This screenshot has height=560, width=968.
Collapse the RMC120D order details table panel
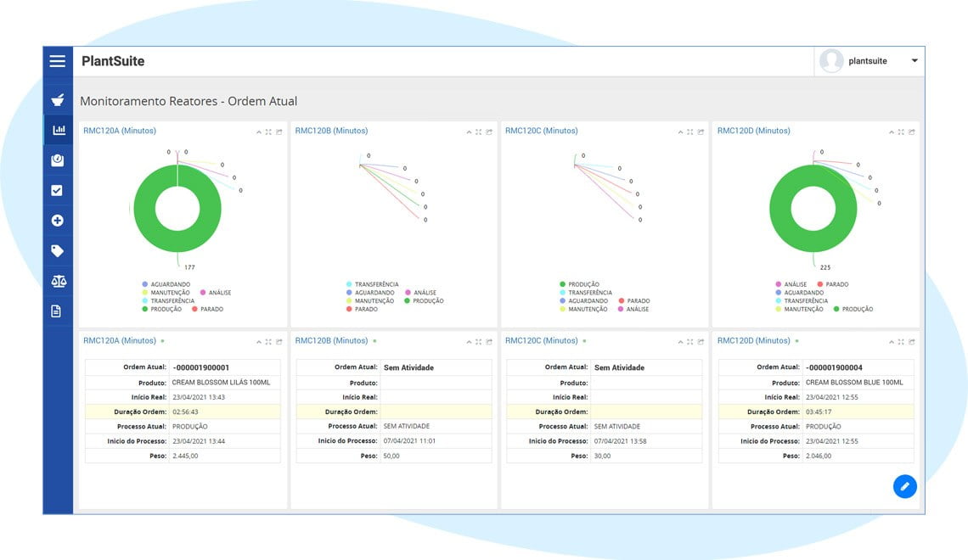pyautogui.click(x=892, y=342)
